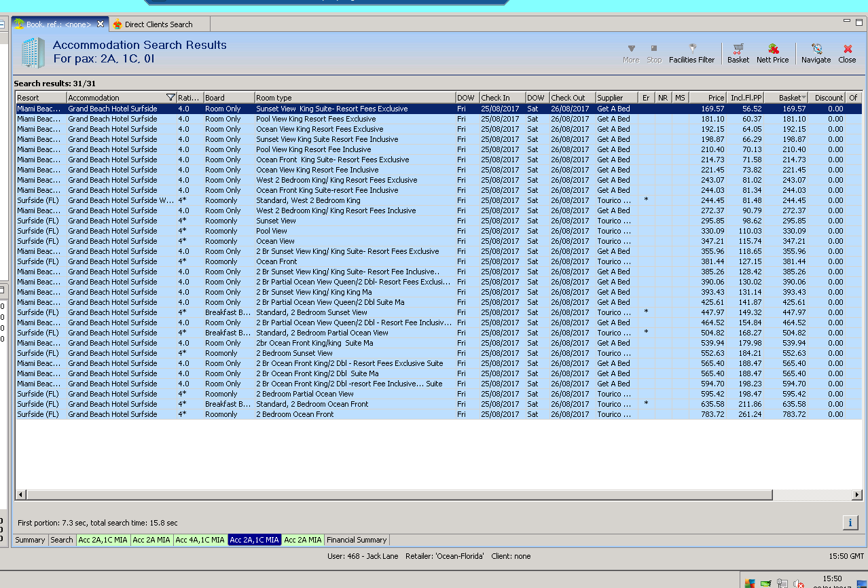Open the Financial Summary bottom tab
This screenshot has height=588, width=868.
[357, 540]
